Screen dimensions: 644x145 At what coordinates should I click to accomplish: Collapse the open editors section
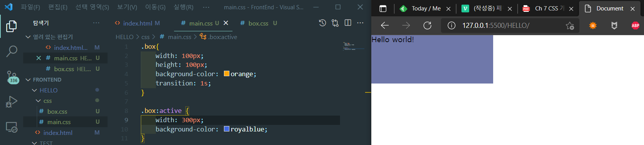[x=28, y=37]
